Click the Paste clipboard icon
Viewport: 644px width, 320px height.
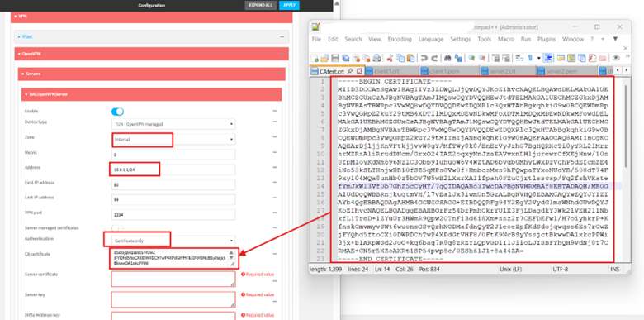pyautogui.click(x=410, y=58)
